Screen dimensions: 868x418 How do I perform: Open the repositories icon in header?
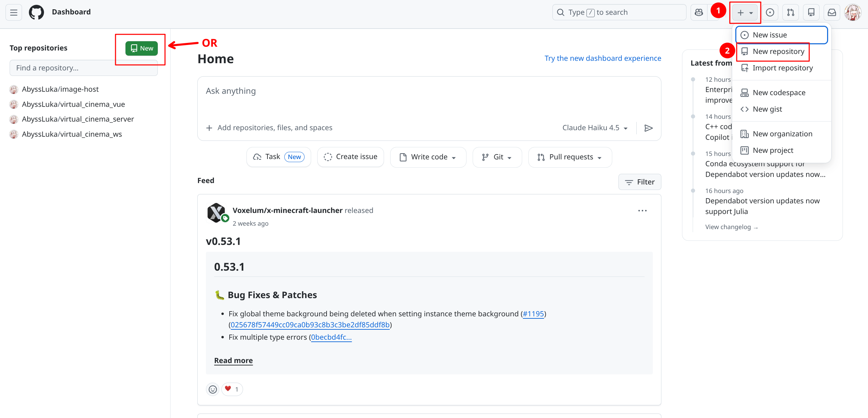coord(811,12)
